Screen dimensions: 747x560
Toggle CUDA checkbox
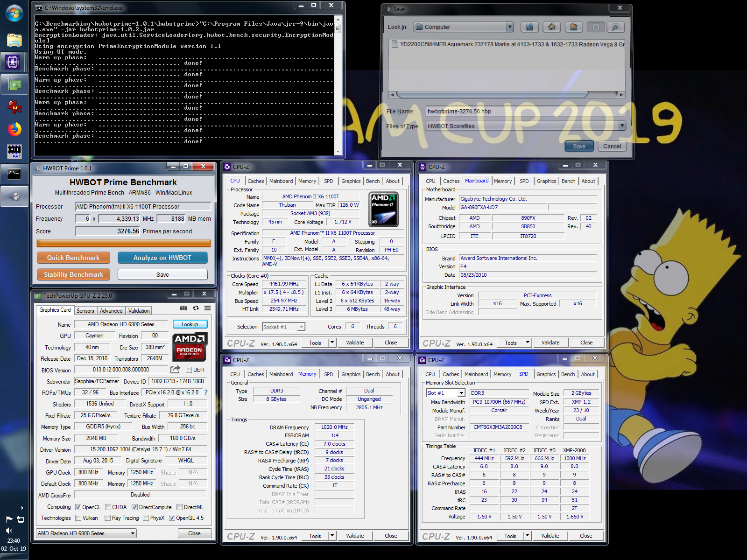pyautogui.click(x=108, y=507)
